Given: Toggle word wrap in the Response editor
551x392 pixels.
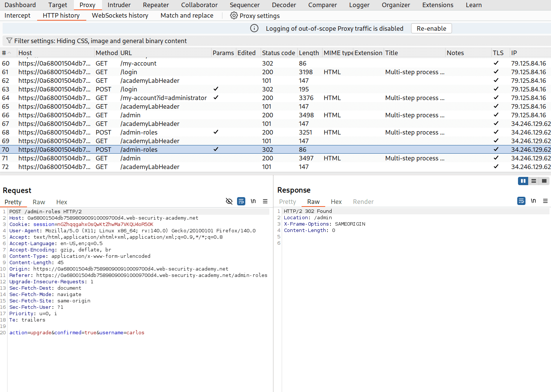Looking at the screenshot, I should click(x=521, y=200).
